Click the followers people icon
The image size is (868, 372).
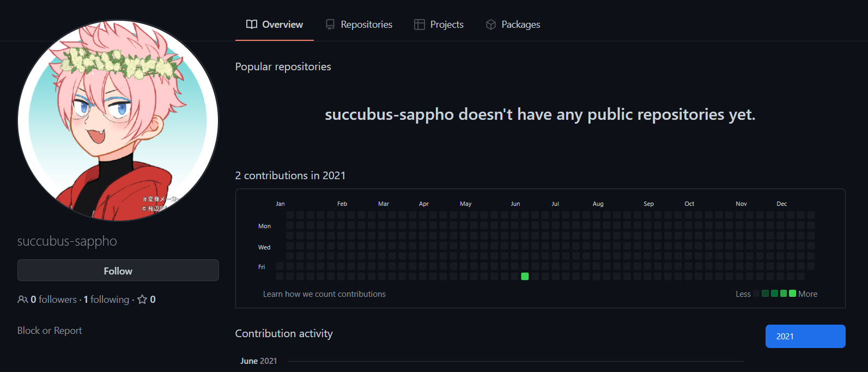22,300
